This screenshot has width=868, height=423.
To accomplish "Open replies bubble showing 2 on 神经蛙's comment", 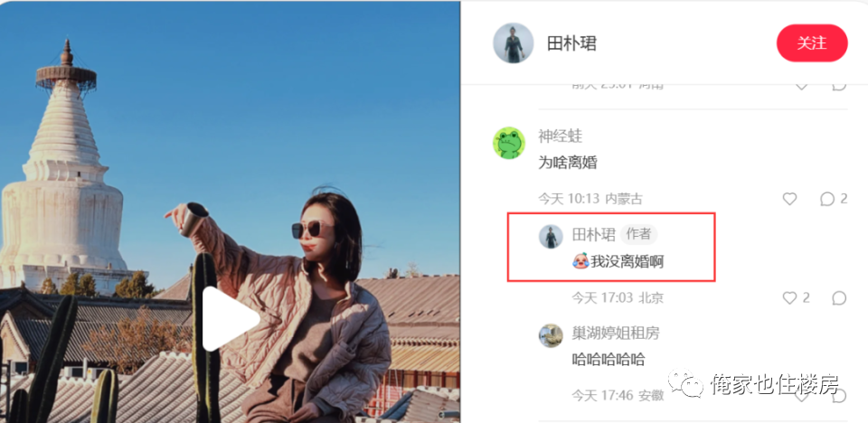I will coord(833,199).
